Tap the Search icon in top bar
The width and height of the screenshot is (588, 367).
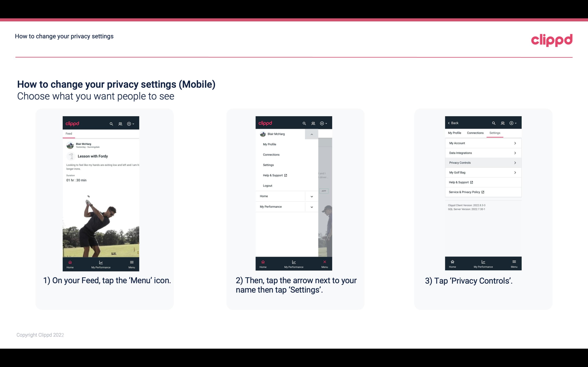(x=112, y=123)
